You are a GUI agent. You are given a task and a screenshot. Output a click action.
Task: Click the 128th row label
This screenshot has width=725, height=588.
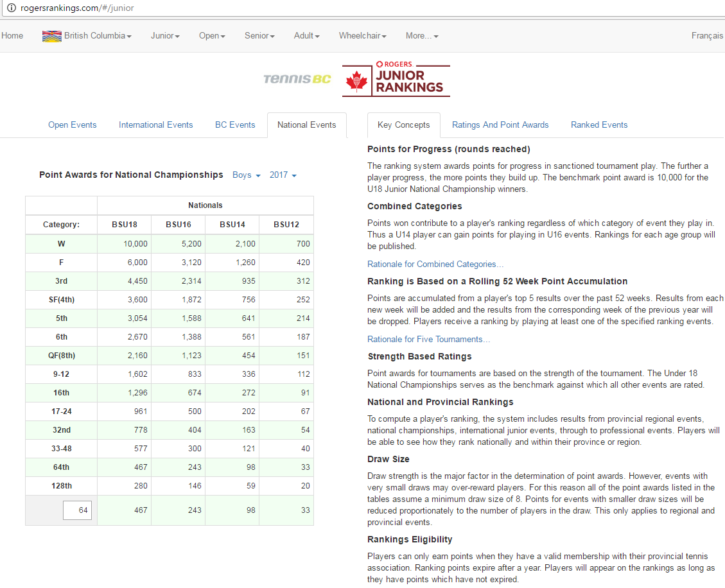(x=62, y=486)
